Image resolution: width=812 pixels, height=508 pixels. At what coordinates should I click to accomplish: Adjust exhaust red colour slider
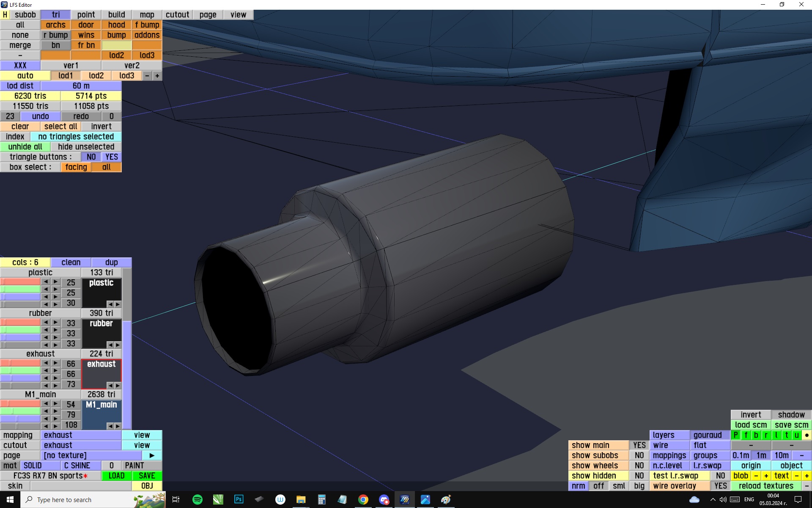[x=20, y=363]
